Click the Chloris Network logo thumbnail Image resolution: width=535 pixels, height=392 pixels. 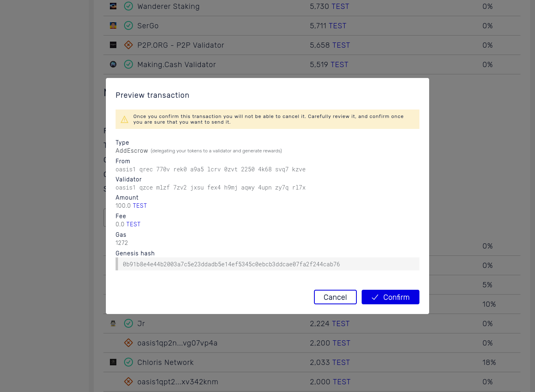[113, 362]
